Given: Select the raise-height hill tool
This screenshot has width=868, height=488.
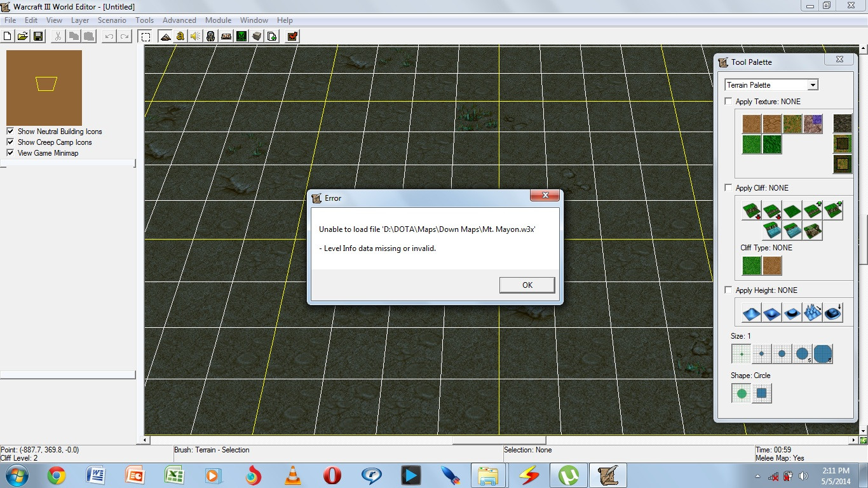Looking at the screenshot, I should coord(752,312).
